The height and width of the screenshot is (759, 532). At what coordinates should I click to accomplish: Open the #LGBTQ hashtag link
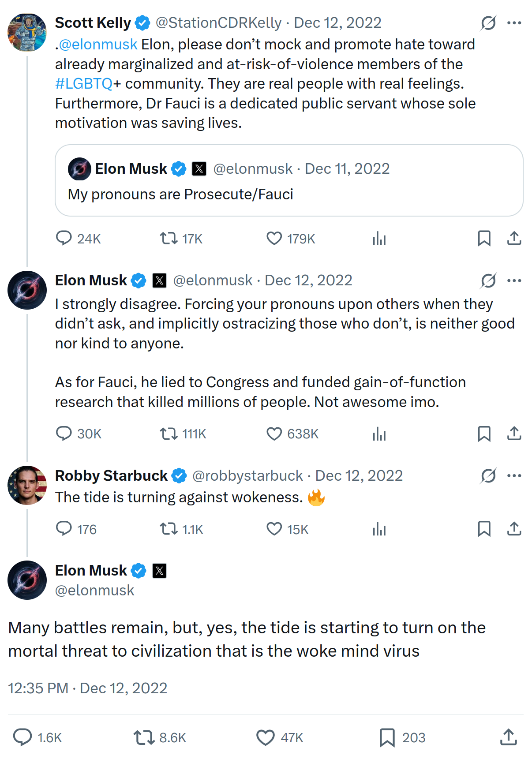pos(84,84)
